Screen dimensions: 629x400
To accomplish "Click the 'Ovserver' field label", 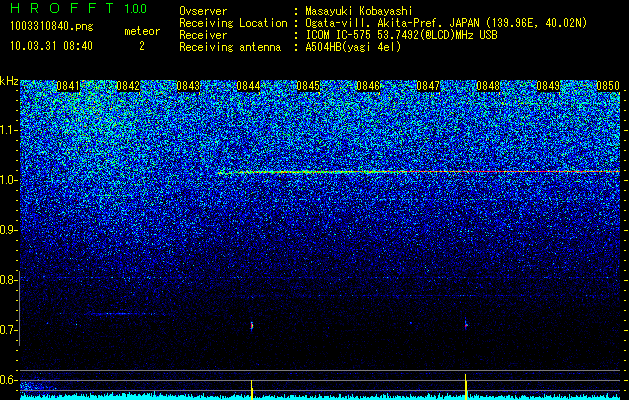I will 203,11.
